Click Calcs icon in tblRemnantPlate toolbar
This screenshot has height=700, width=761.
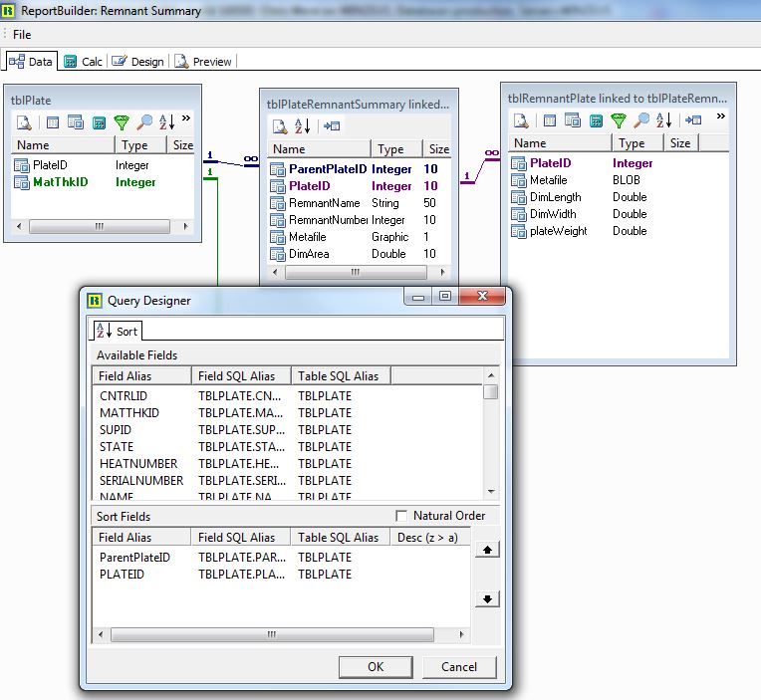pyautogui.click(x=596, y=120)
